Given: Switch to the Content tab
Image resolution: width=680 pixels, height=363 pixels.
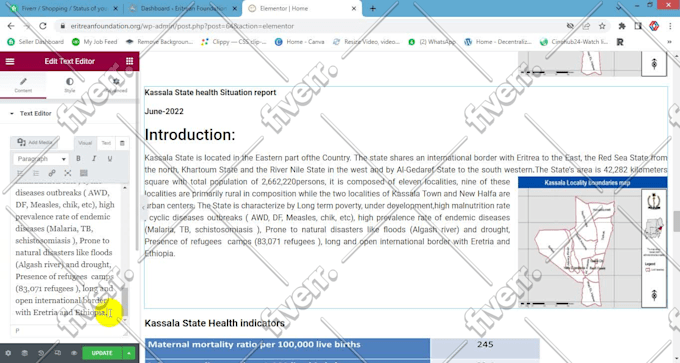Looking at the screenshot, I should [23, 85].
